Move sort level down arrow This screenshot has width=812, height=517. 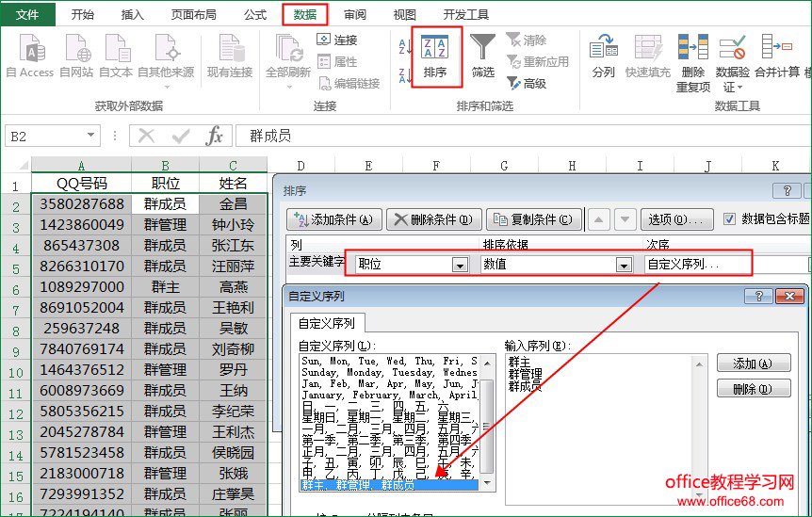point(625,219)
